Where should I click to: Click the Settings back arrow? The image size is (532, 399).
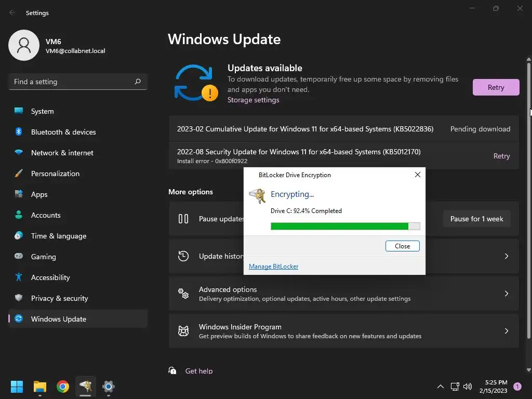12,12
